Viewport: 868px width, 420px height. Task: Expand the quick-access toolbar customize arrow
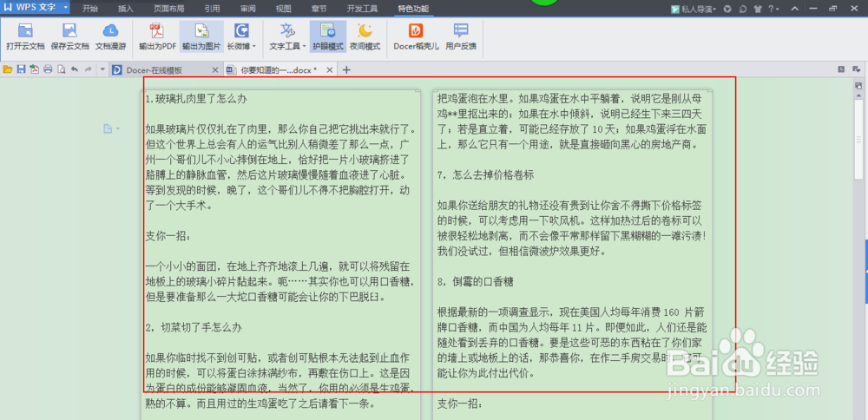tap(103, 69)
